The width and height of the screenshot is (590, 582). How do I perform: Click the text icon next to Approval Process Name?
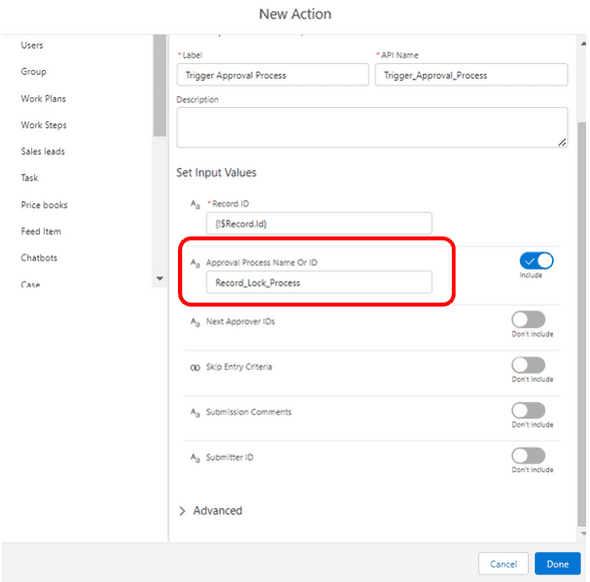(x=195, y=263)
